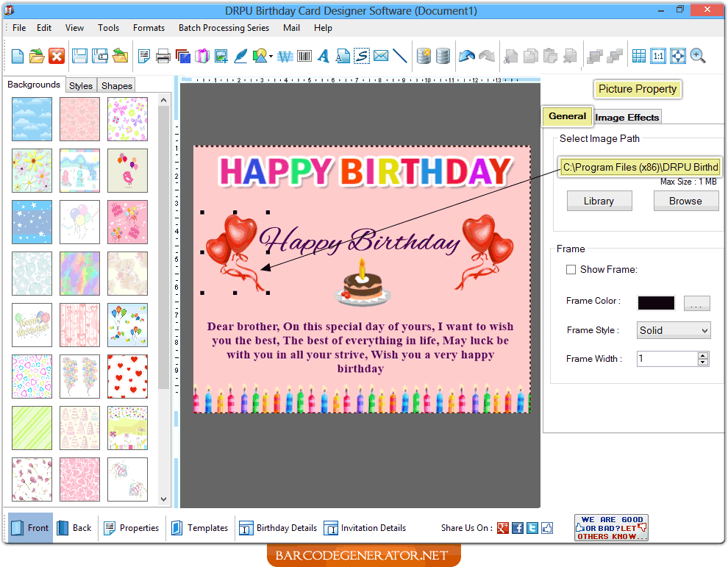Undo using the blue curved arrow icon
The width and height of the screenshot is (728, 567).
(x=467, y=56)
